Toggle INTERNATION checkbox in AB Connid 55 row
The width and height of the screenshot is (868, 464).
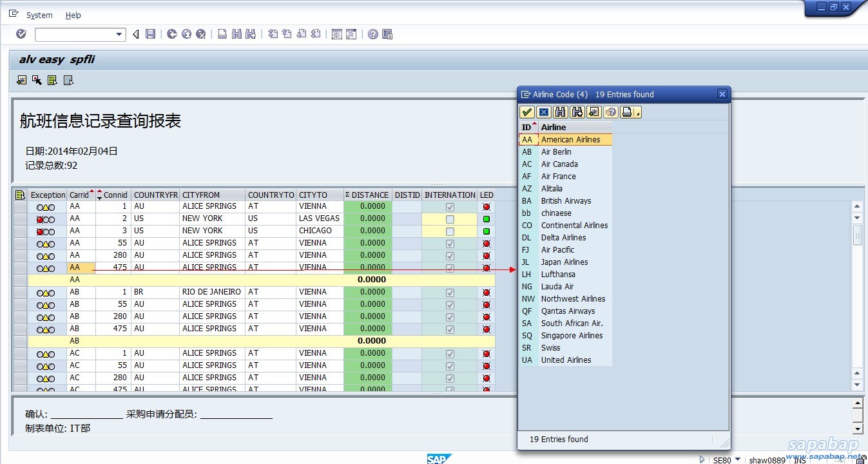pyautogui.click(x=450, y=305)
